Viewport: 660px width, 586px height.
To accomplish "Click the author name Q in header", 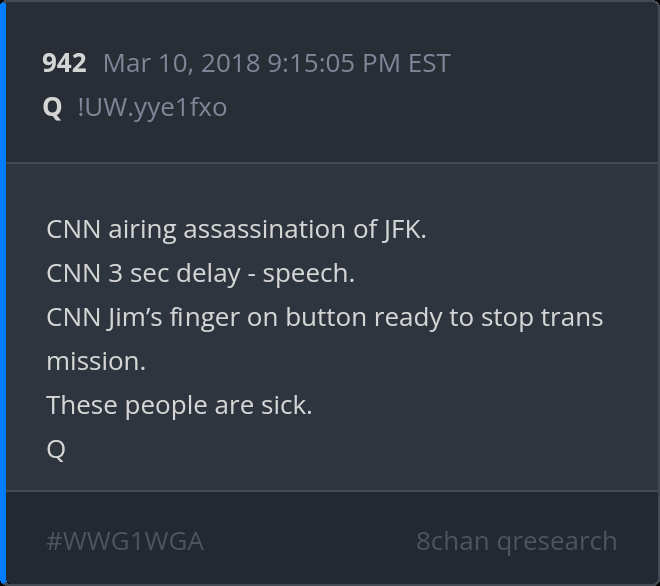I will pos(53,107).
